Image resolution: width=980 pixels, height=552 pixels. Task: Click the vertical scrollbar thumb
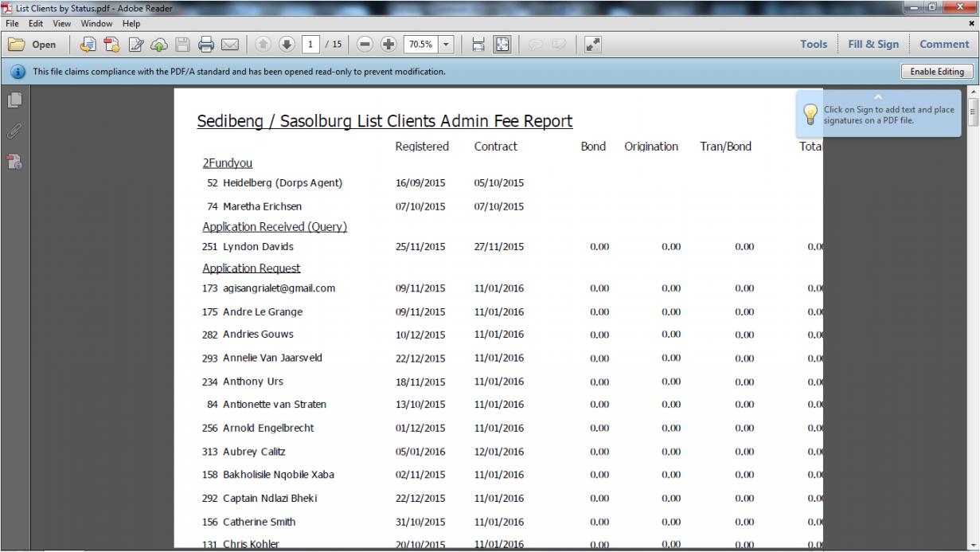coord(974,113)
